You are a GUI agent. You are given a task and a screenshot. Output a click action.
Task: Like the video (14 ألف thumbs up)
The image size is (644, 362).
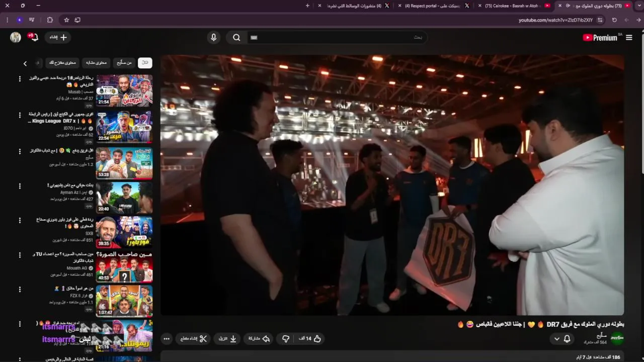[x=310, y=339]
